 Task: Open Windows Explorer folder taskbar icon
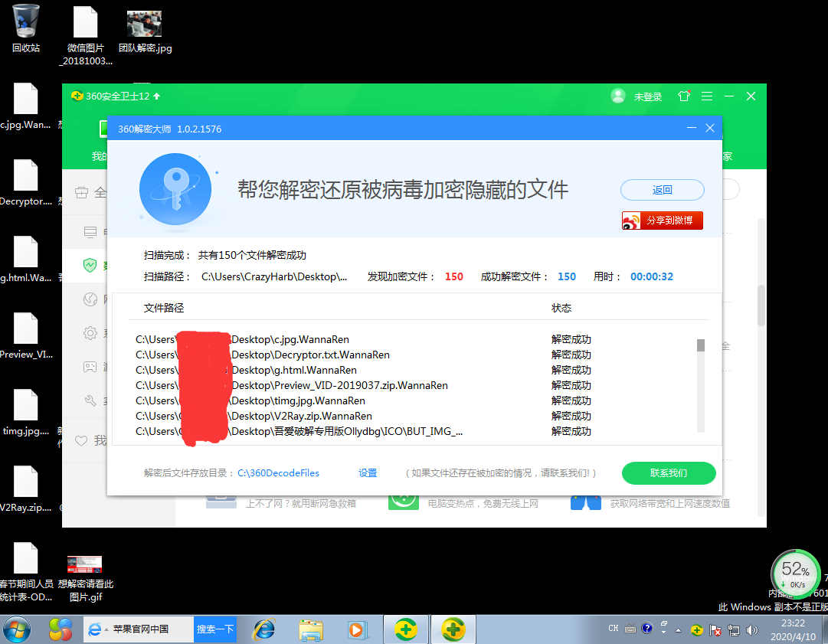(310, 629)
